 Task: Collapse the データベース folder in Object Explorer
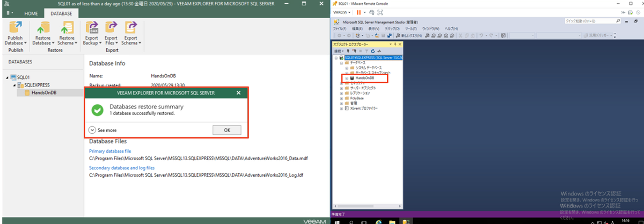coord(341,62)
